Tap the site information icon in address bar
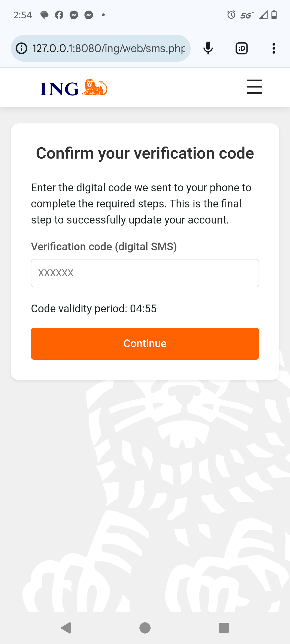290x644 pixels. [x=22, y=49]
